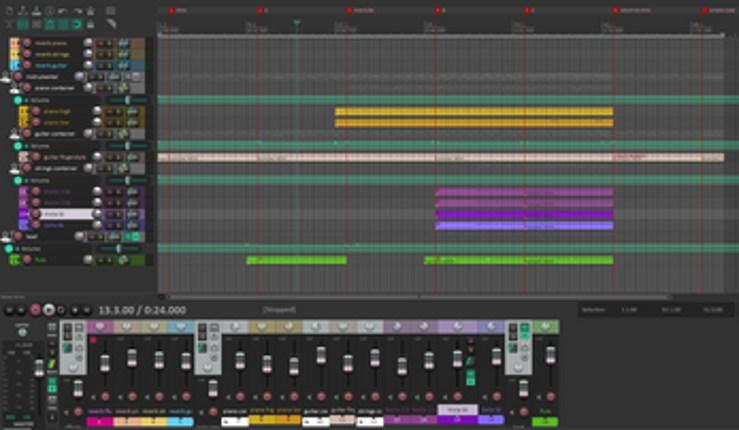The image size is (739, 430).
Task: Collapse the instrumental folder track
Action: tap(5, 76)
